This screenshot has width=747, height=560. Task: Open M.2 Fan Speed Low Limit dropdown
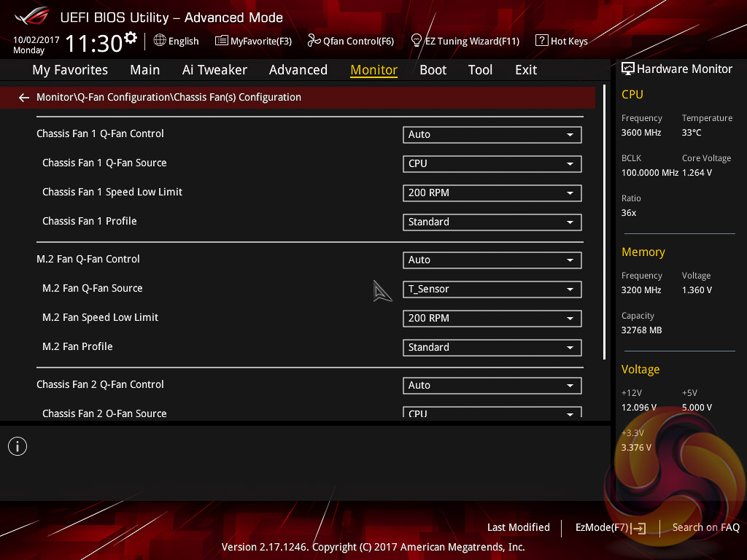click(492, 318)
